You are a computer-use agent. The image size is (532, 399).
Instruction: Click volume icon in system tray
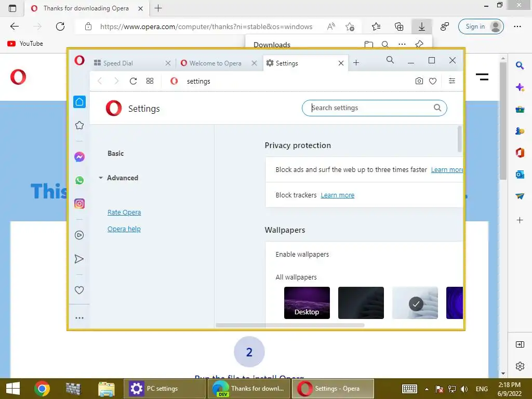tap(464, 389)
